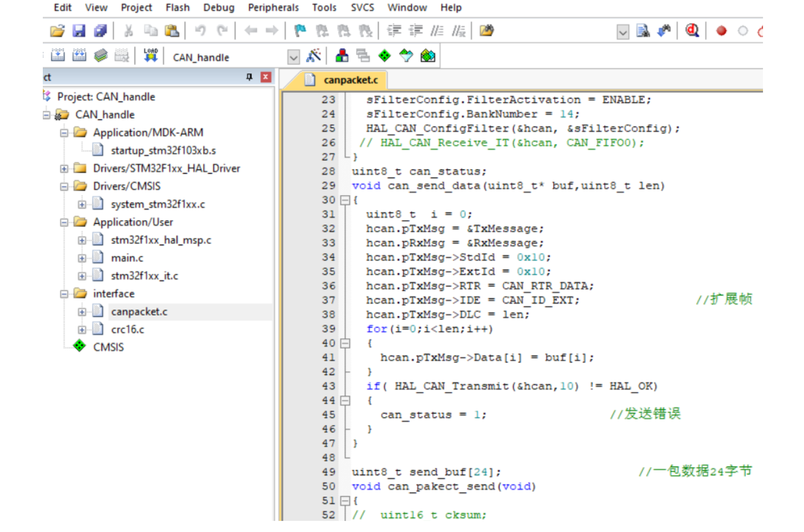
Task: Expand the main.c file node
Action: point(82,258)
